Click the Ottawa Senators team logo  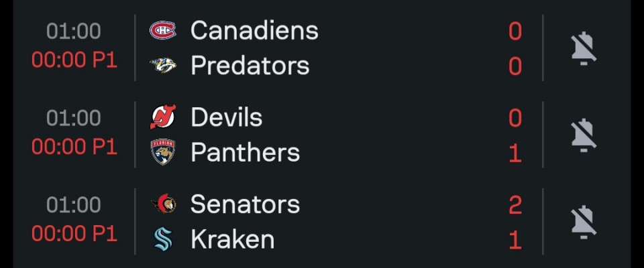pyautogui.click(x=163, y=204)
